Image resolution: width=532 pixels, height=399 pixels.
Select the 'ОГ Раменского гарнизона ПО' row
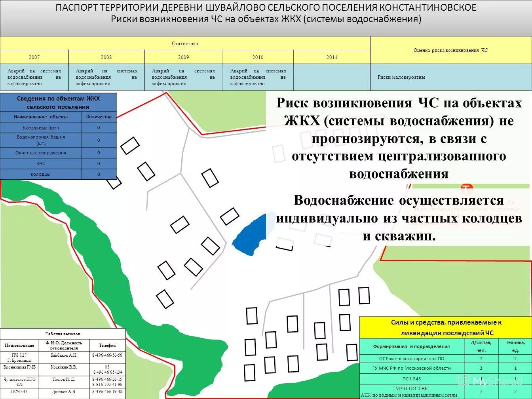(x=412, y=359)
